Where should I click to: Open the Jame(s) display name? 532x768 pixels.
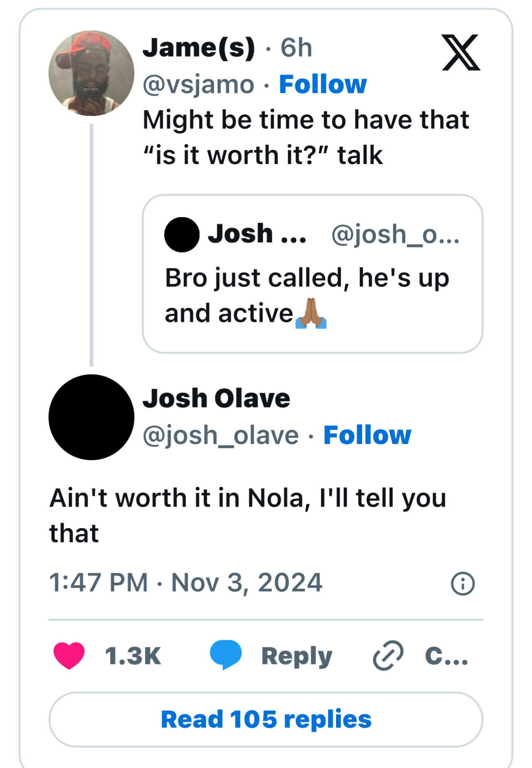[199, 48]
